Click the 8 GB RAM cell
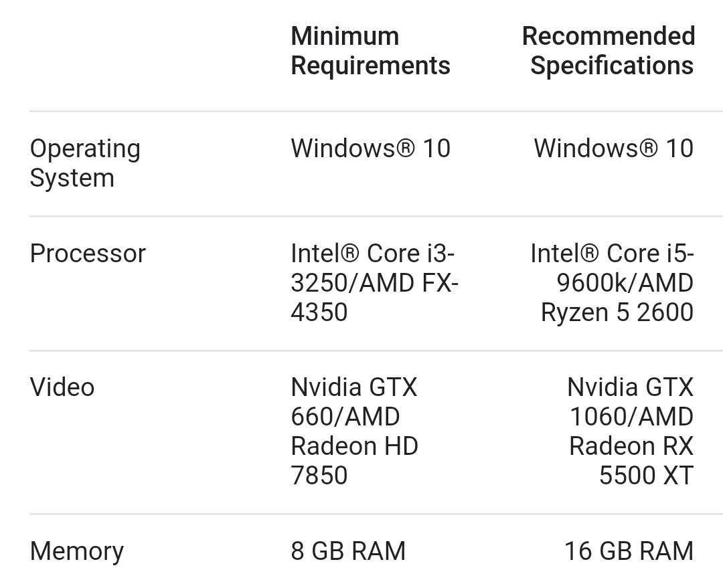723x588 pixels. click(348, 551)
